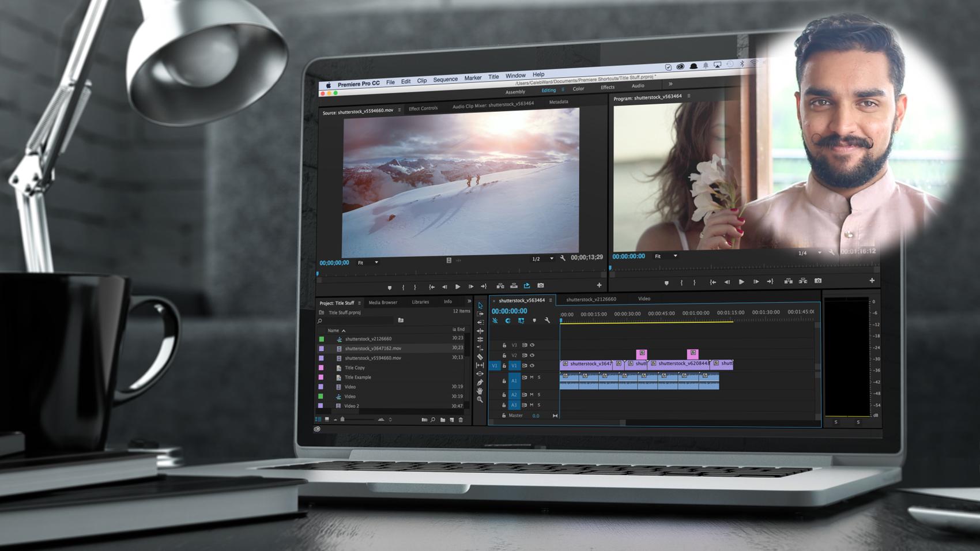Toggle Snap in timeline header

508,320
